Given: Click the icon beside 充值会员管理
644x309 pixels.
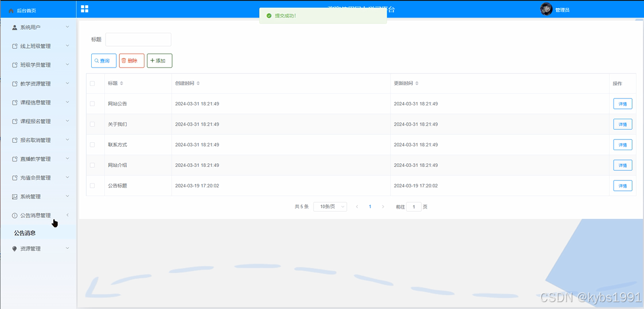Looking at the screenshot, I should [15, 178].
